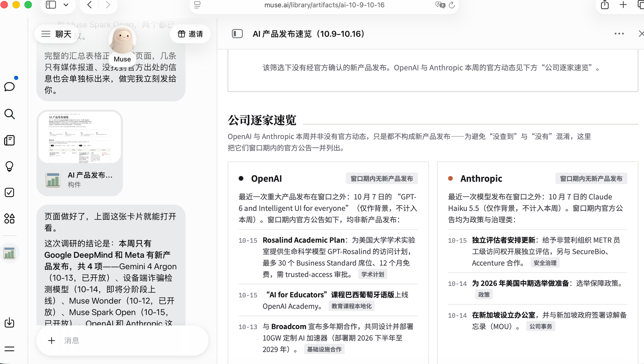Screen dimensions: 644x364
Task: Select the bar chart artifact icon in sidebar
Action: [x=9, y=253]
